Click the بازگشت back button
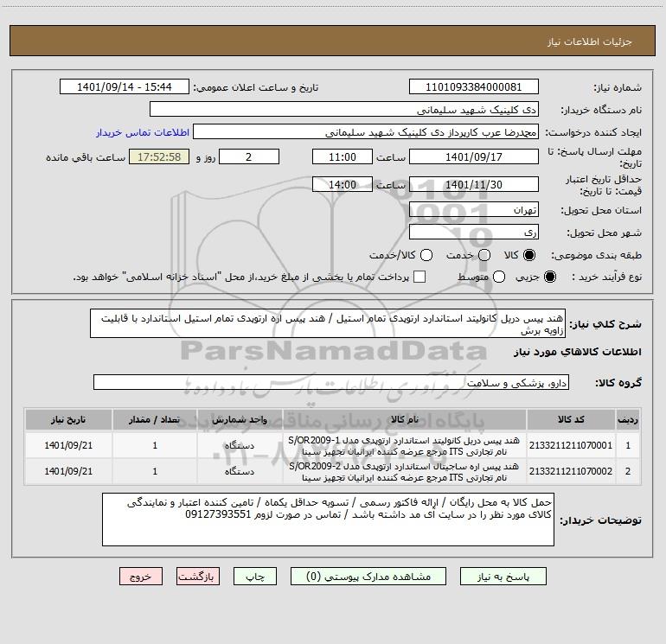This screenshot has width=666, height=644. click(x=198, y=577)
